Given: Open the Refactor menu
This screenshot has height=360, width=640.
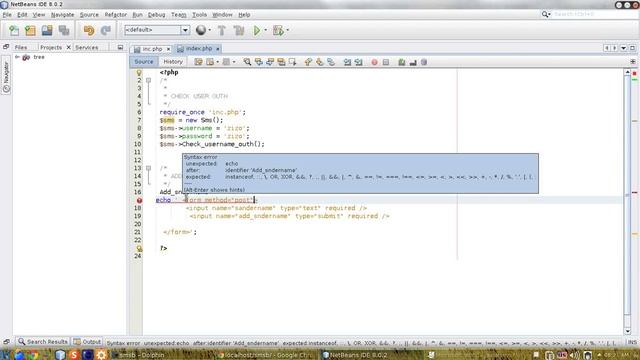Looking at the screenshot, I should [116, 15].
